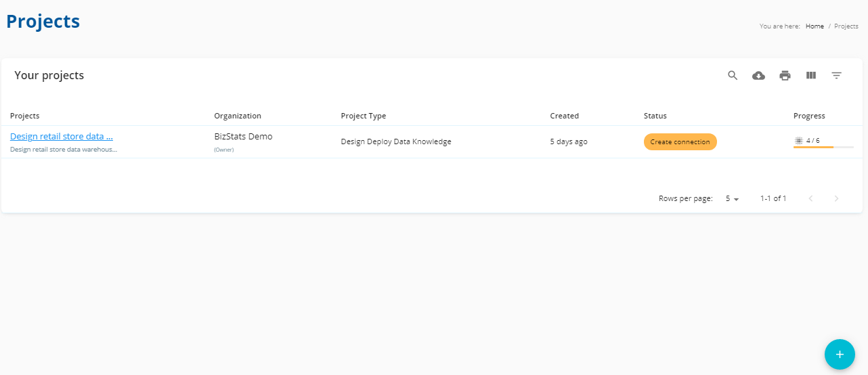This screenshot has height=375, width=868.
Task: Sort by the Status column header
Action: pos(655,116)
